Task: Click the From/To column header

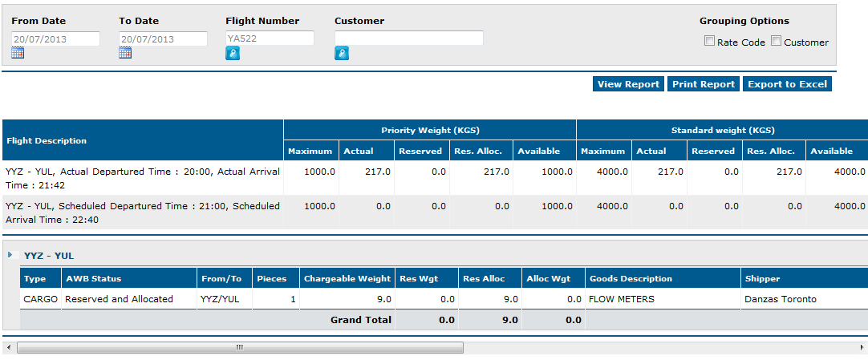Action: tap(225, 279)
